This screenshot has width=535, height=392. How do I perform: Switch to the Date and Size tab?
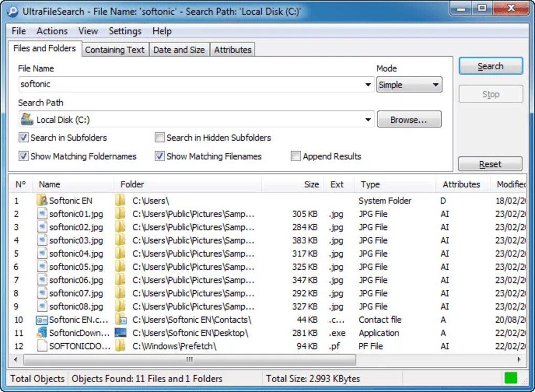click(x=179, y=50)
